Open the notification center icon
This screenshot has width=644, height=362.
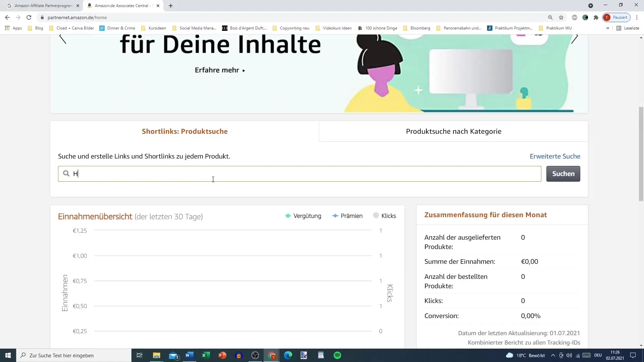(x=633, y=355)
